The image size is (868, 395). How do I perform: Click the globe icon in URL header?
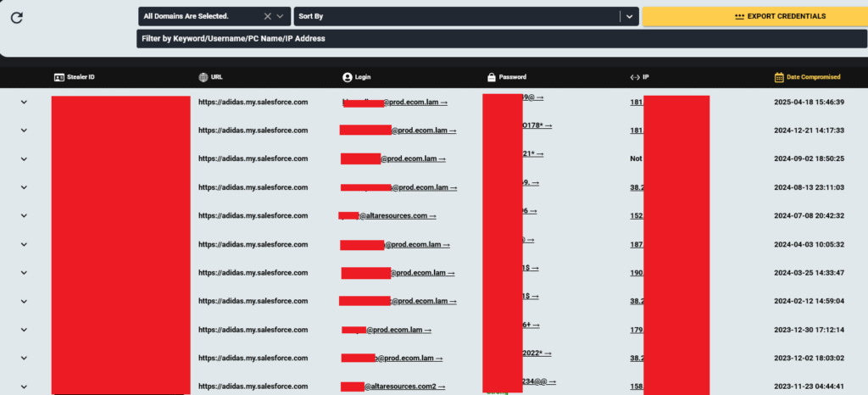203,77
